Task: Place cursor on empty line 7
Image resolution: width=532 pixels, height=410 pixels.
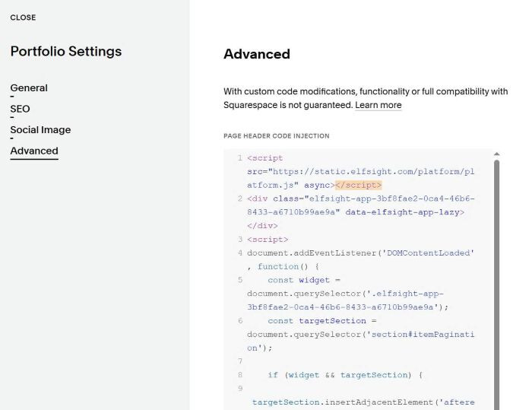Action: [x=361, y=361]
